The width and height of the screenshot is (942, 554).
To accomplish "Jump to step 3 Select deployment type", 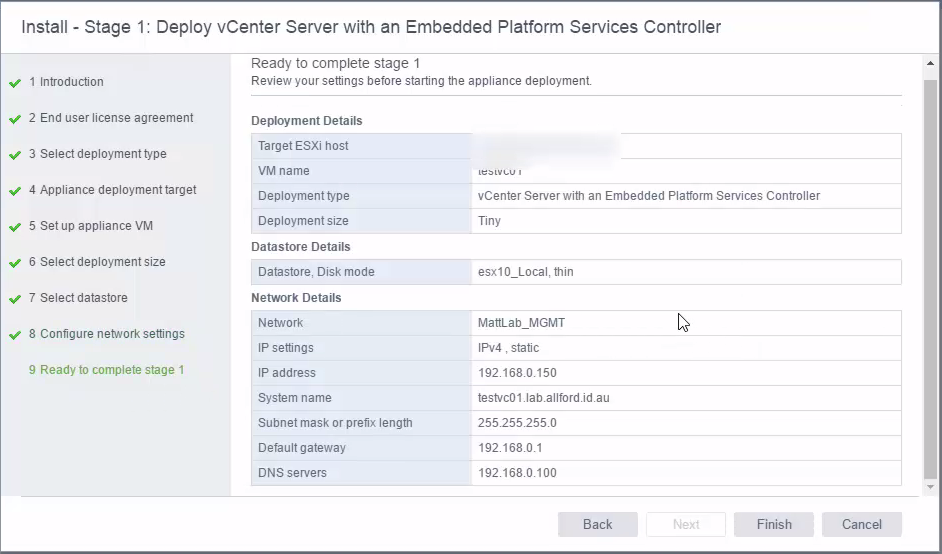I will (98, 154).
